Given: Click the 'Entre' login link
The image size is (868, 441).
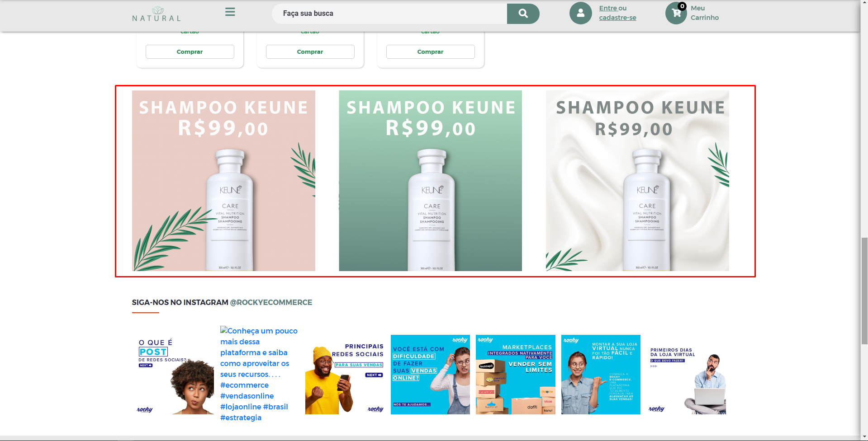Looking at the screenshot, I should 608,8.
